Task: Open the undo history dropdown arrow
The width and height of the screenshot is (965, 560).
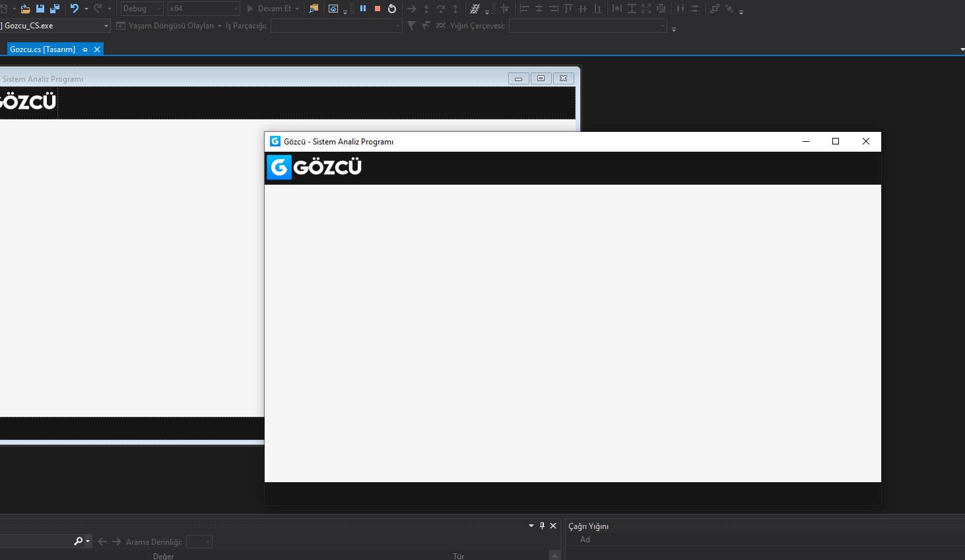Action: tap(86, 9)
